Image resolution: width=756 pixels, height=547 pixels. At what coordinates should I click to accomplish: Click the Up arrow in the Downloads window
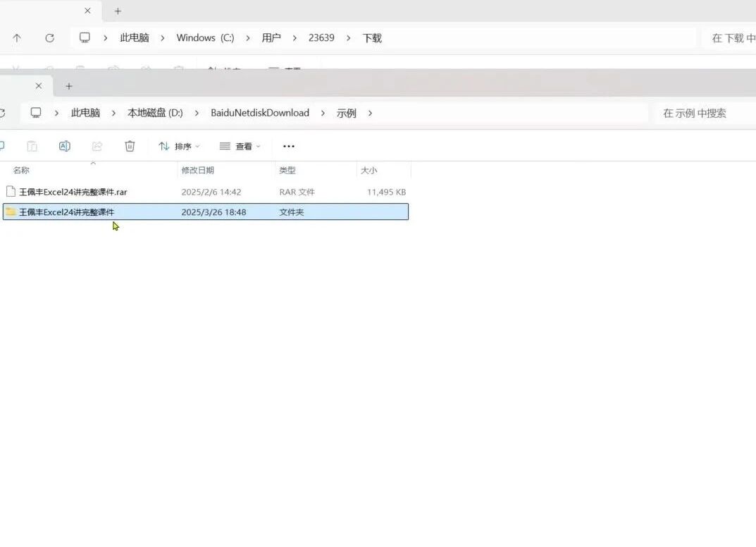click(x=17, y=37)
